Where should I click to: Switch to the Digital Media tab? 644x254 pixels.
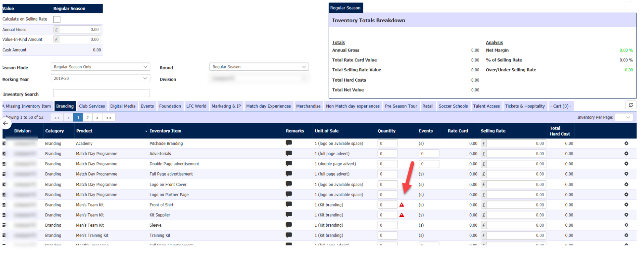coord(123,106)
